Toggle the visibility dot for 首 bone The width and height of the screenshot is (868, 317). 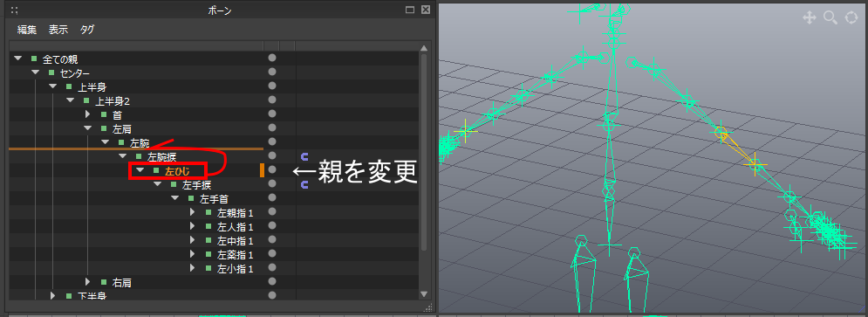272,114
